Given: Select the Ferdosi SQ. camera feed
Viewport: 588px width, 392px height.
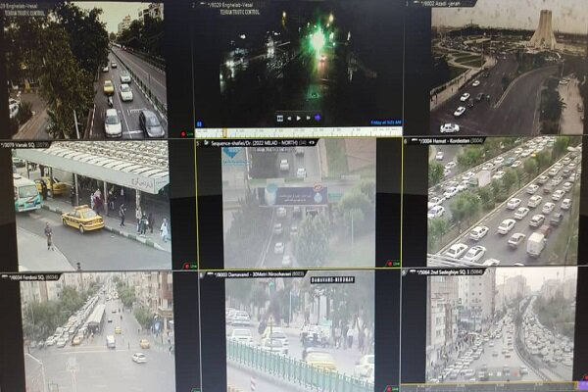Looking at the screenshot, I should click(x=93, y=333).
